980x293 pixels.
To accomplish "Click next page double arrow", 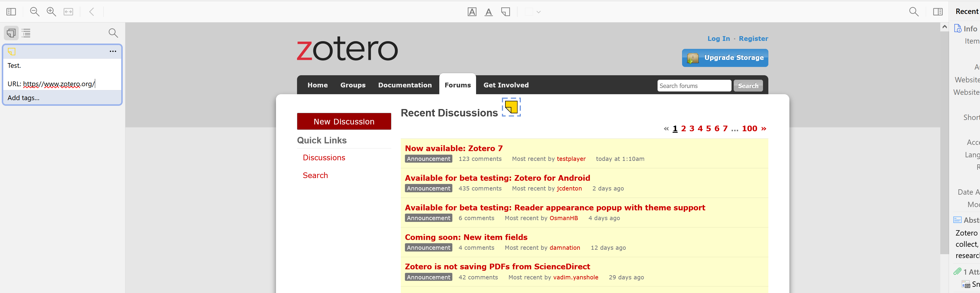I will tap(763, 129).
